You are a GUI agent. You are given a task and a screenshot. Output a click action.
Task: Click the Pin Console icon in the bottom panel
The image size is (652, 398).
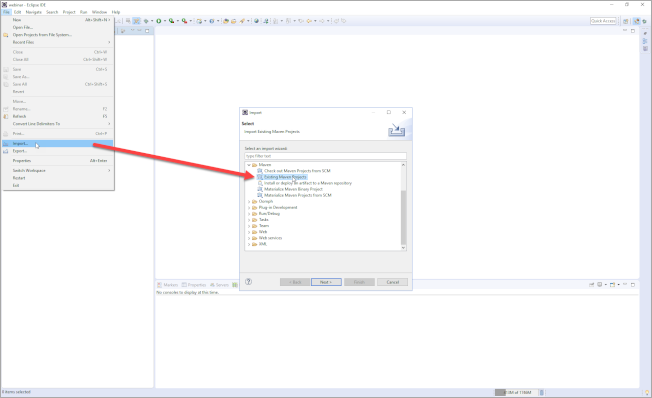pyautogui.click(x=591, y=284)
